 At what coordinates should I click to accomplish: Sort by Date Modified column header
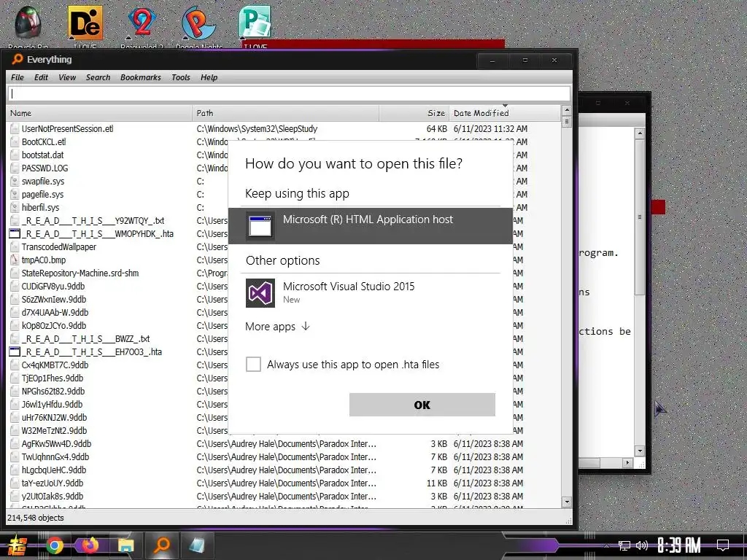[x=505, y=113]
